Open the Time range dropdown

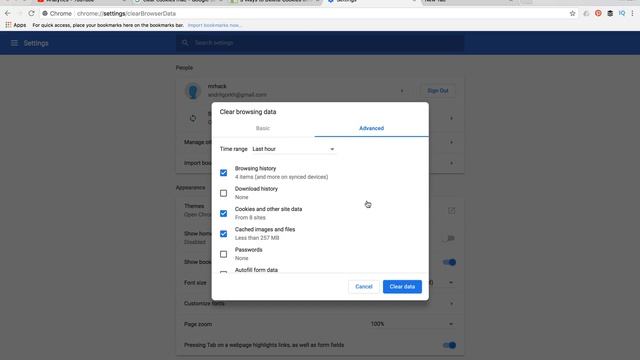click(293, 149)
